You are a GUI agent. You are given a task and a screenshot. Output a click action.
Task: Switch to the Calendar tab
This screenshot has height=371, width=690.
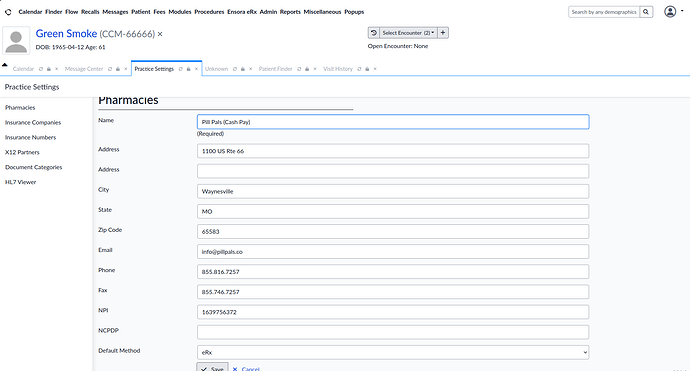pos(23,69)
